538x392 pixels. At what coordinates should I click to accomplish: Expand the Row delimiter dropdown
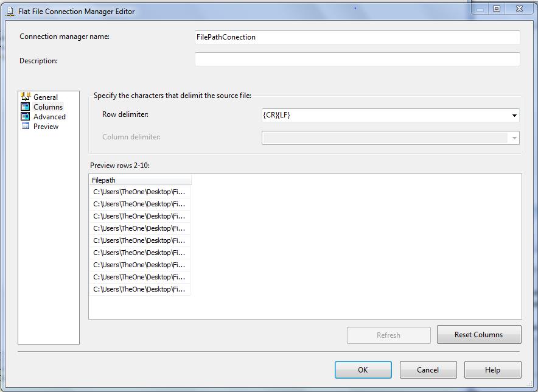514,115
